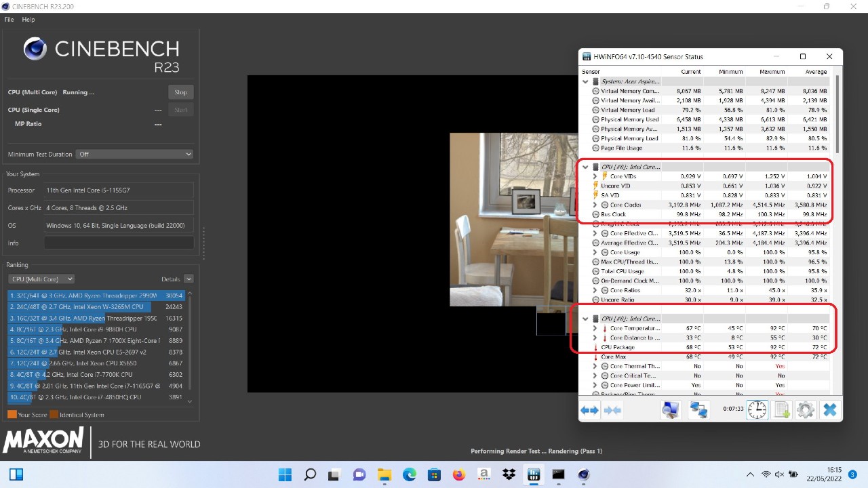868x488 pixels.
Task: Open the CPU (Multi Core) ranking dropdown
Action: pyautogui.click(x=41, y=279)
